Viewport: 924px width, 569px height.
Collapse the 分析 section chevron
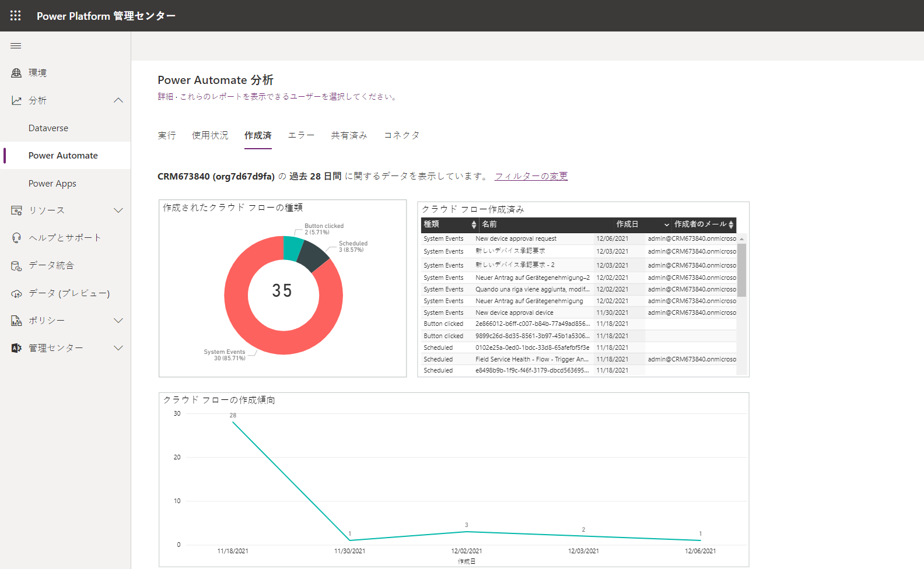tap(118, 100)
